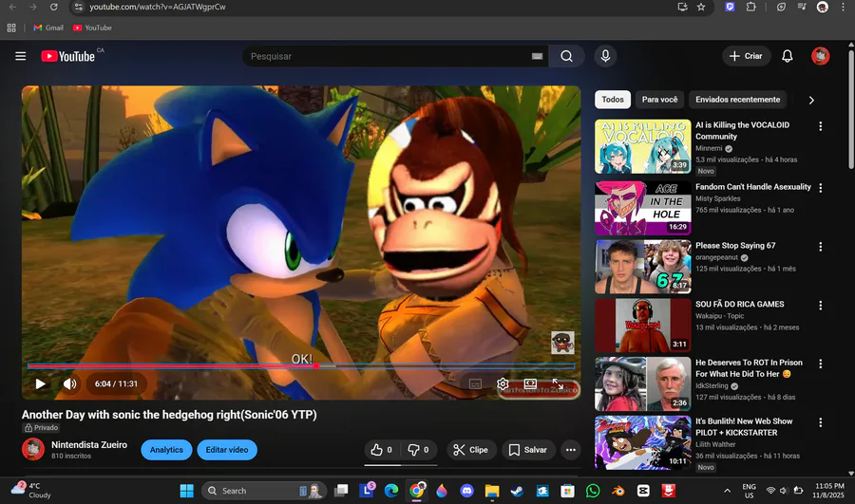Open options for Fandom Can't Handle Asexuality
The width and height of the screenshot is (855, 504).
pos(820,188)
